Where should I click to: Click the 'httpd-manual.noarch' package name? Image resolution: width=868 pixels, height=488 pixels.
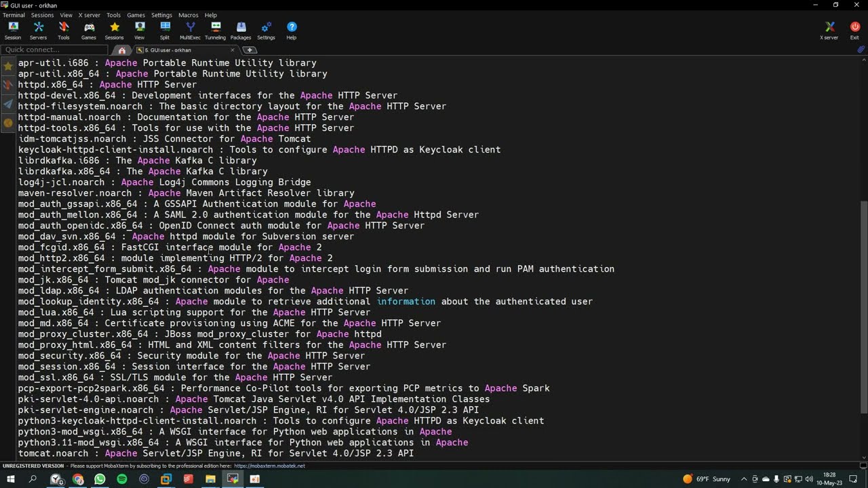70,117
